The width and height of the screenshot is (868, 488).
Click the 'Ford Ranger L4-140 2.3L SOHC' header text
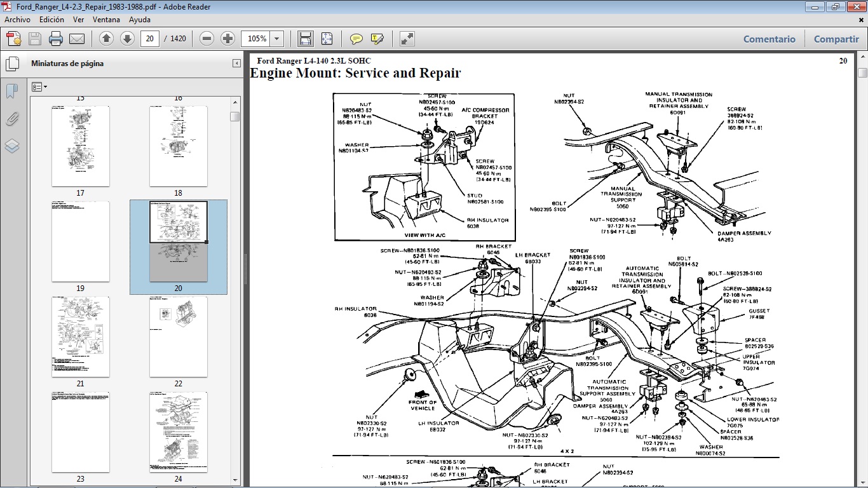pyautogui.click(x=314, y=61)
